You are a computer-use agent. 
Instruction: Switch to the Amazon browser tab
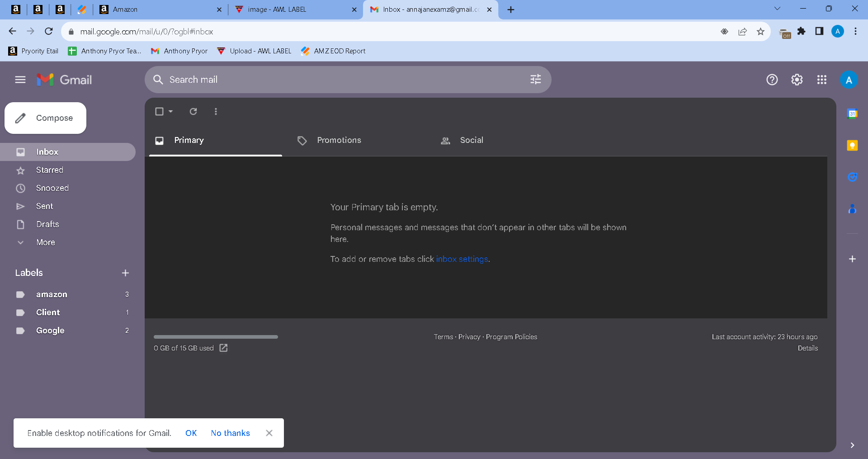click(161, 9)
